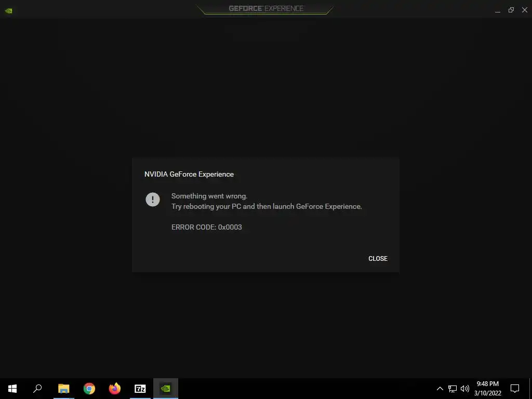Click 'Something went wrong.' message text
This screenshot has width=532, height=399.
coord(209,196)
